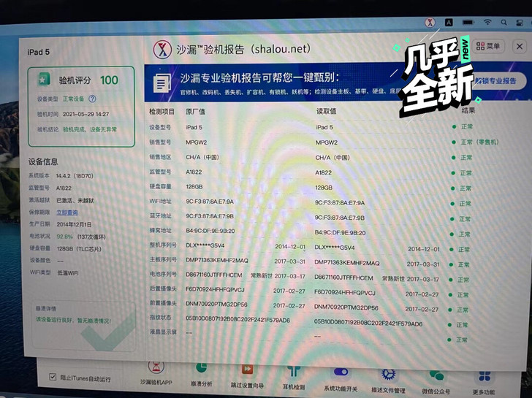Click the battery status 92.8% value
The width and height of the screenshot is (532, 398).
click(64, 237)
